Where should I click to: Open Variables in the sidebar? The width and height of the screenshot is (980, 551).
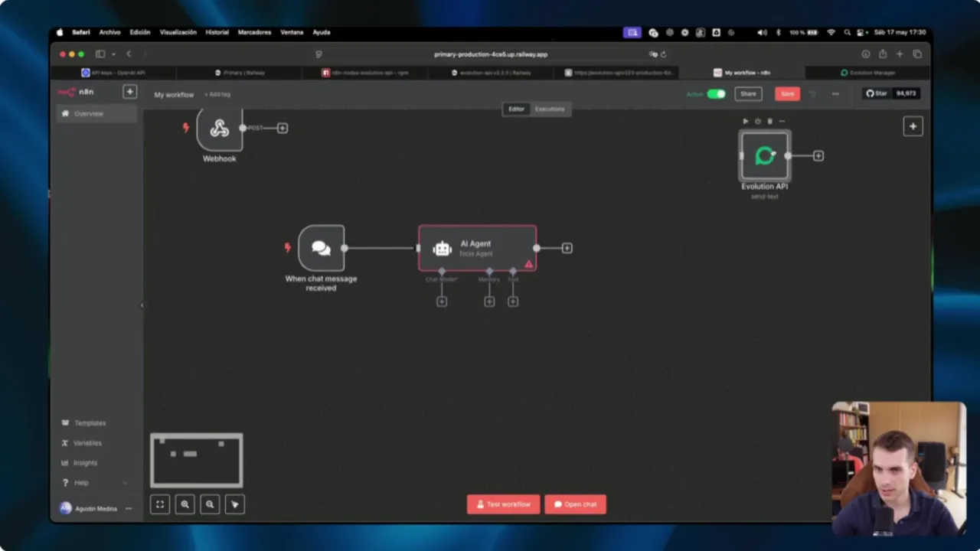(87, 443)
